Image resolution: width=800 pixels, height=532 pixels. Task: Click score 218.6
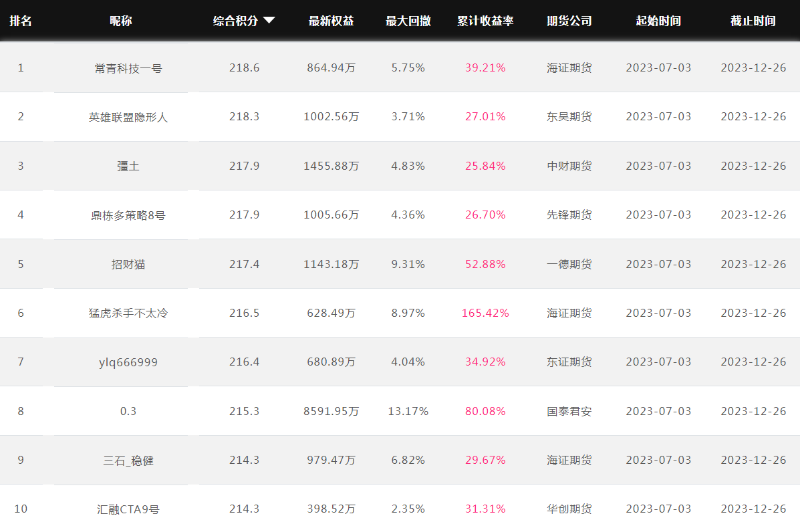pyautogui.click(x=245, y=68)
